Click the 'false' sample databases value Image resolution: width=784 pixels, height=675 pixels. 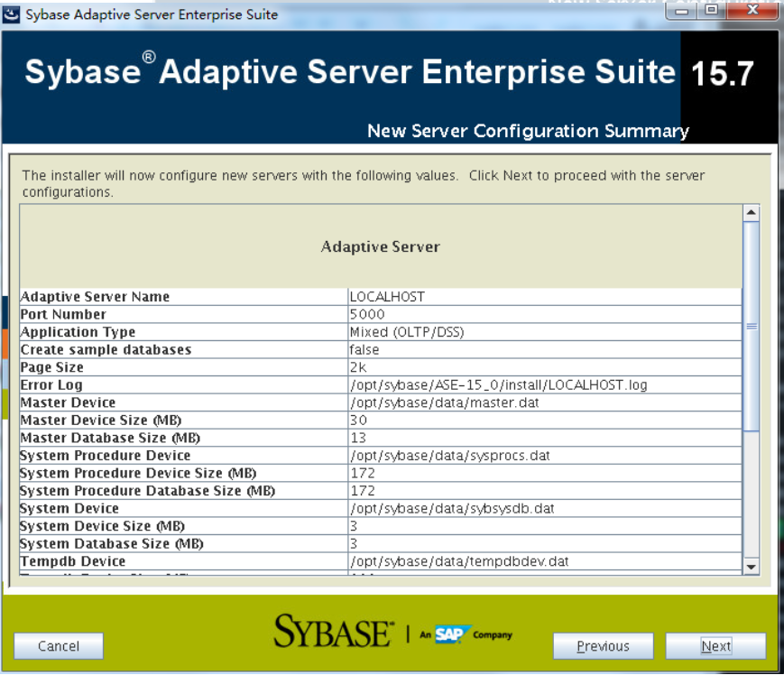click(364, 349)
